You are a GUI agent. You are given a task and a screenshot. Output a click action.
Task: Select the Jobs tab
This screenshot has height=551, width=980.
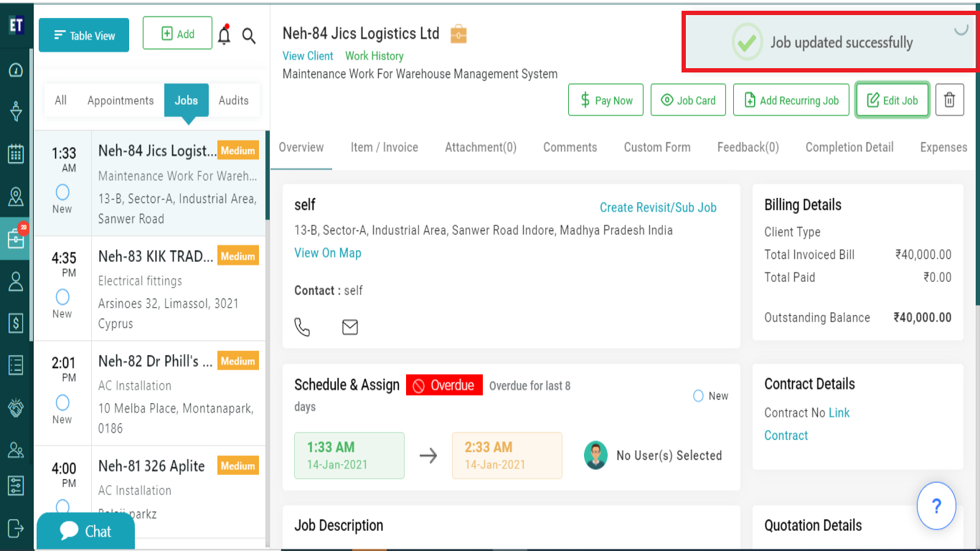187,100
